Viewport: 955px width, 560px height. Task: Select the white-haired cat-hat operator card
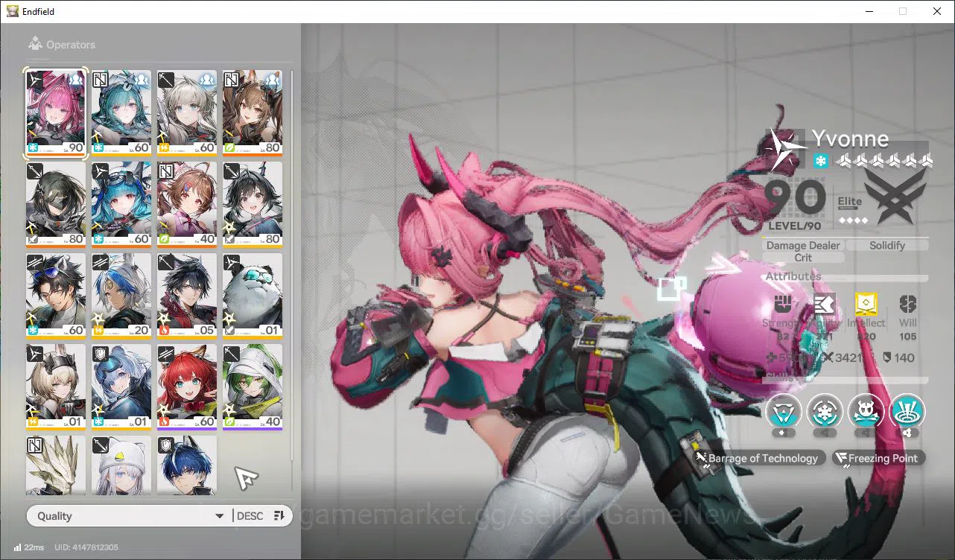click(x=121, y=465)
